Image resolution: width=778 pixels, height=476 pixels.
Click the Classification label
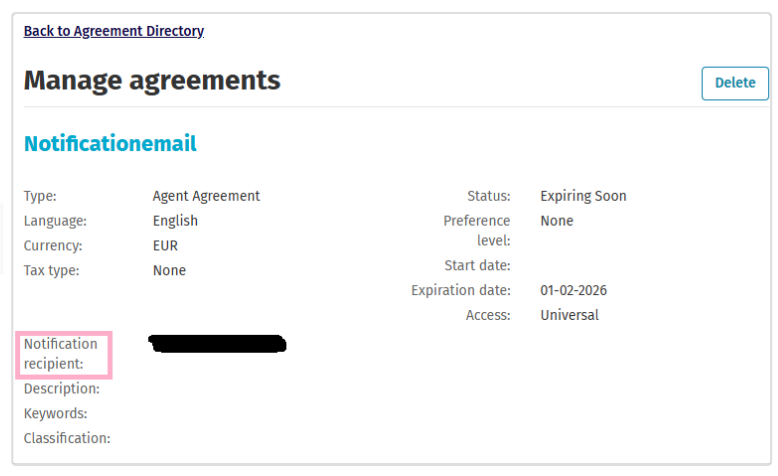coord(67,438)
